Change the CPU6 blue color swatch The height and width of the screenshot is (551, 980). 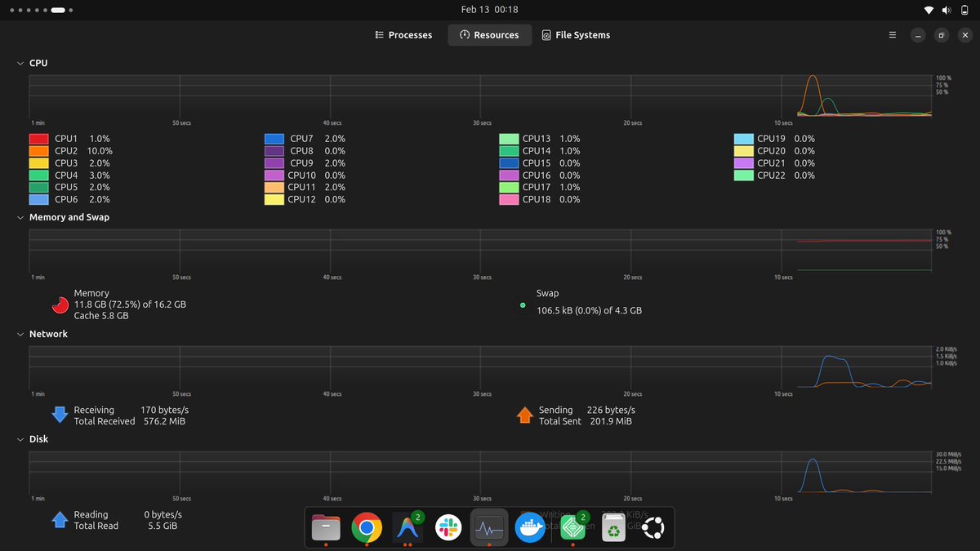pos(38,199)
